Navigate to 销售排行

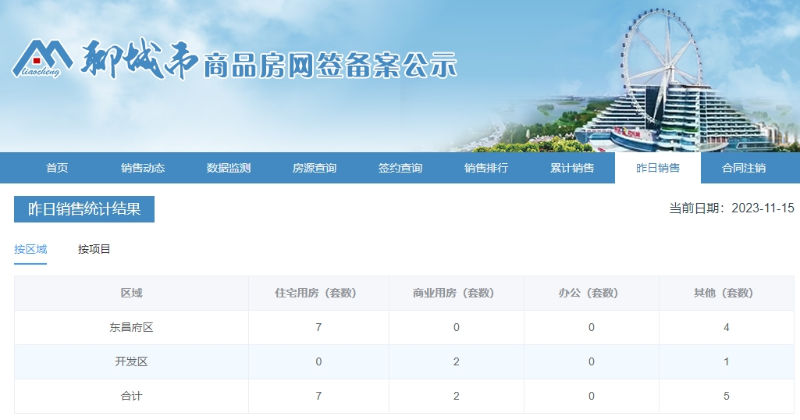(486, 168)
